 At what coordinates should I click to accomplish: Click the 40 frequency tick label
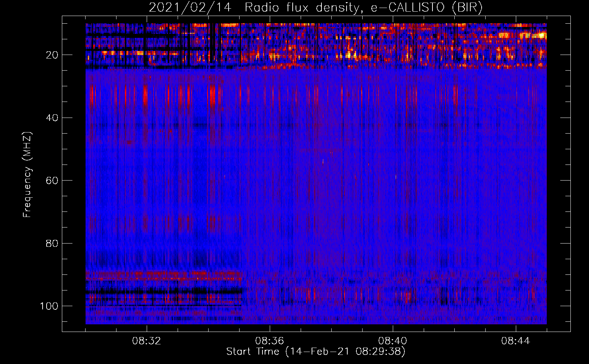pyautogui.click(x=52, y=118)
